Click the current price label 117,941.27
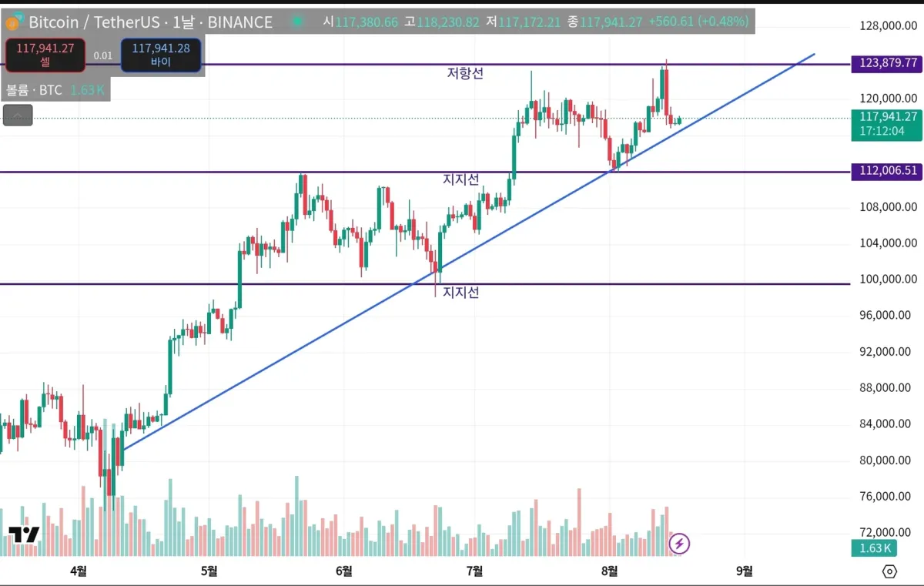The width and height of the screenshot is (924, 586). click(x=889, y=117)
